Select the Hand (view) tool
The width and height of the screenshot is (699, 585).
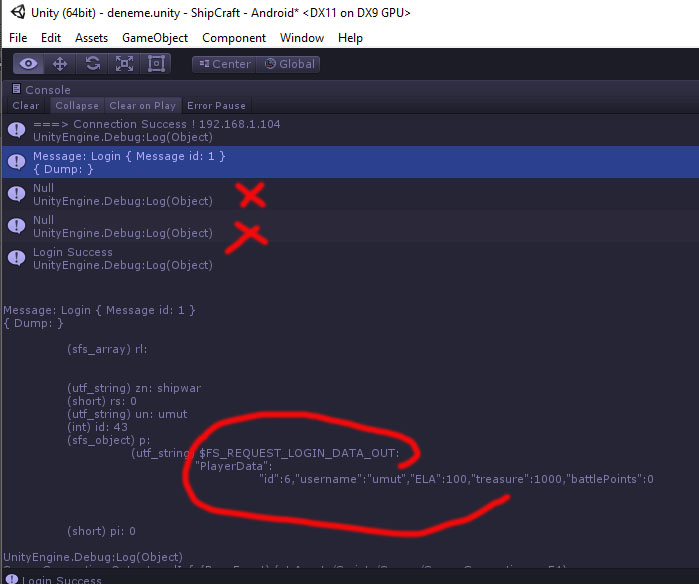28,64
